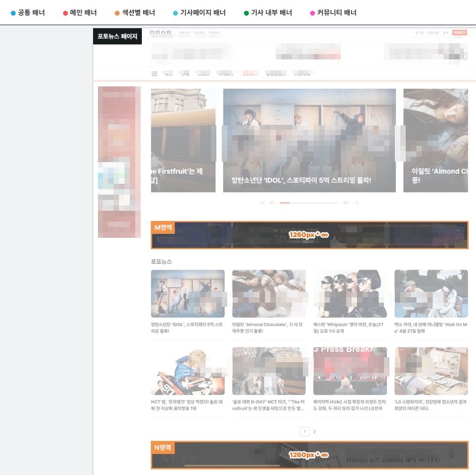476x475 pixels.
Task: Open the Press Break thumbnail above 북미지역 HVAC article
Action: [350, 371]
